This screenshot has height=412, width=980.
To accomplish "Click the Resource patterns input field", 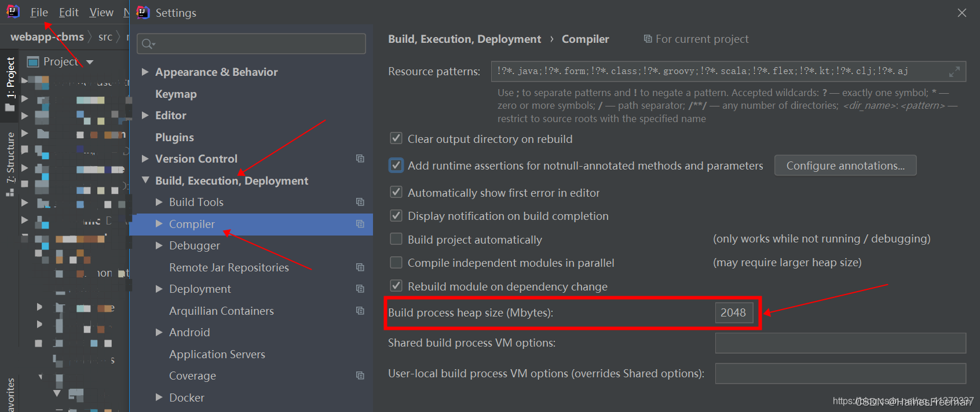I will [728, 72].
